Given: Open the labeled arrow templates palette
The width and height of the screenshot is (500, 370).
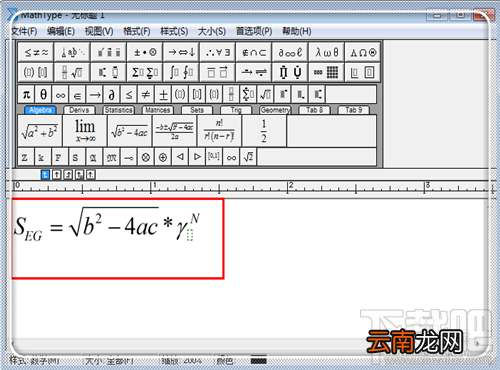Looking at the screenshot, I should (x=254, y=72).
